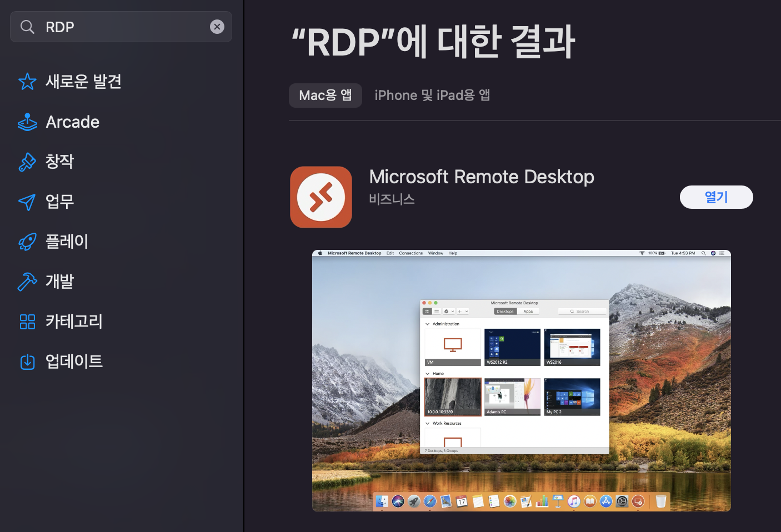781x532 pixels.
Task: Open the 업데이트 section
Action: [74, 362]
